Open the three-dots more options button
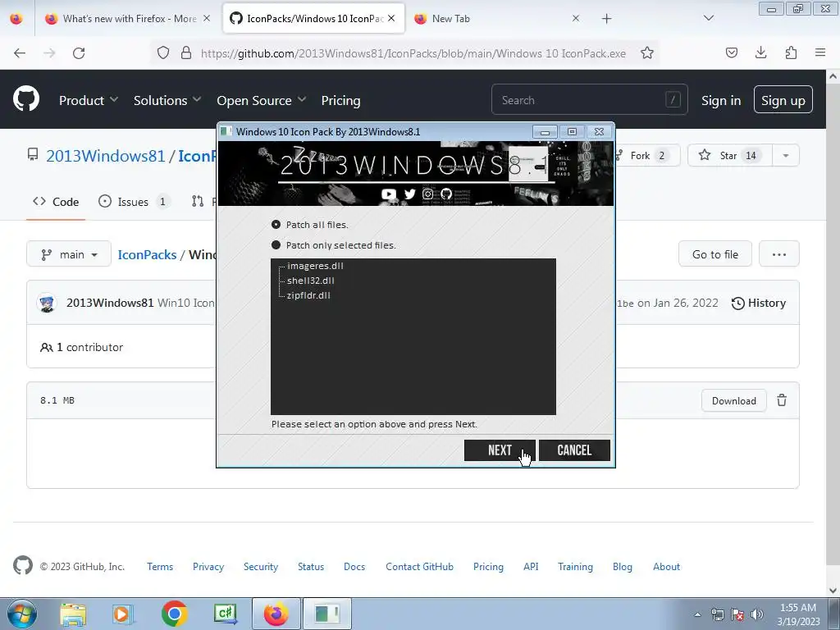Image resolution: width=840 pixels, height=630 pixels. (x=779, y=254)
